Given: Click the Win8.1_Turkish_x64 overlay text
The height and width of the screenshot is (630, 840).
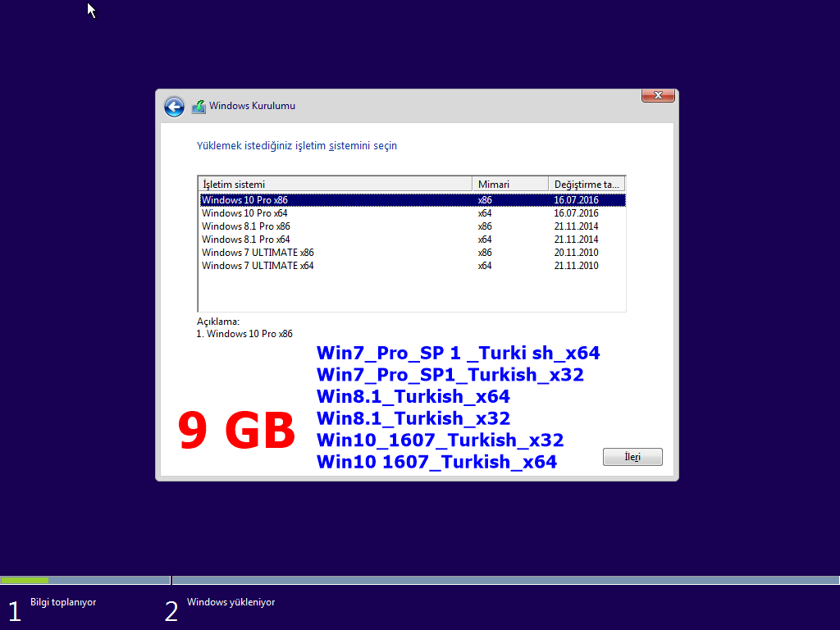Looking at the screenshot, I should (413, 397).
